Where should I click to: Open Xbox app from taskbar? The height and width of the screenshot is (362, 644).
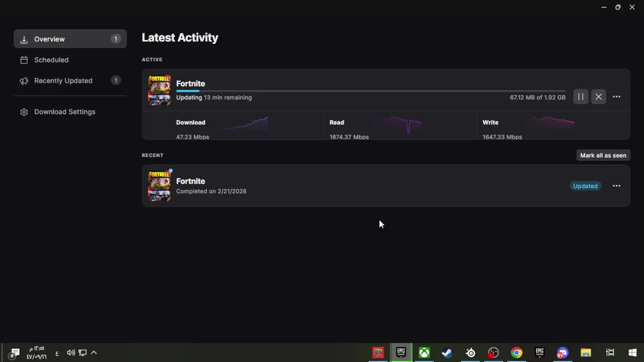tap(424, 353)
